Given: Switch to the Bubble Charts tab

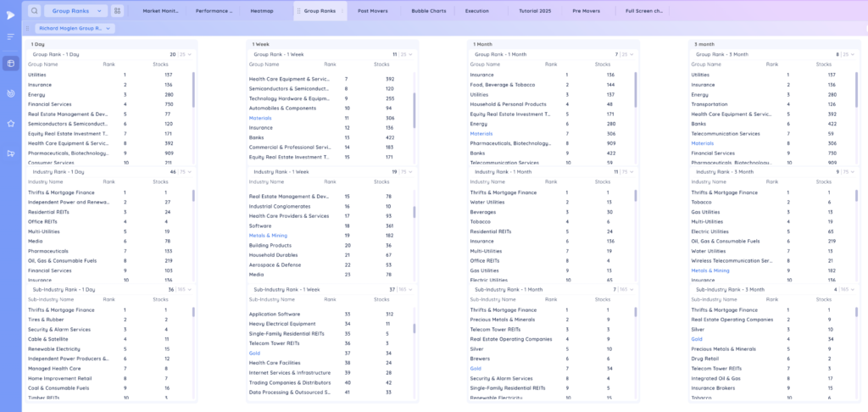Looking at the screenshot, I should (x=428, y=11).
